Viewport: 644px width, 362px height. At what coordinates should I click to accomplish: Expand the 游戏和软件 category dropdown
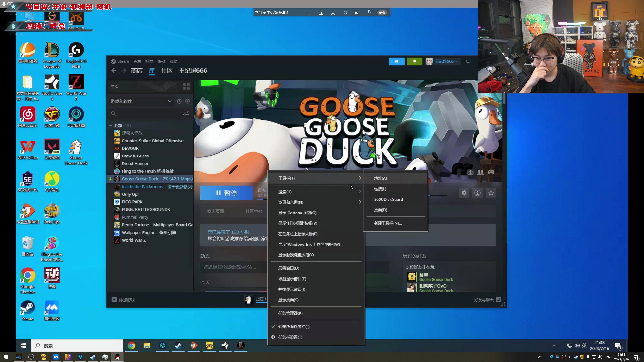[x=170, y=101]
